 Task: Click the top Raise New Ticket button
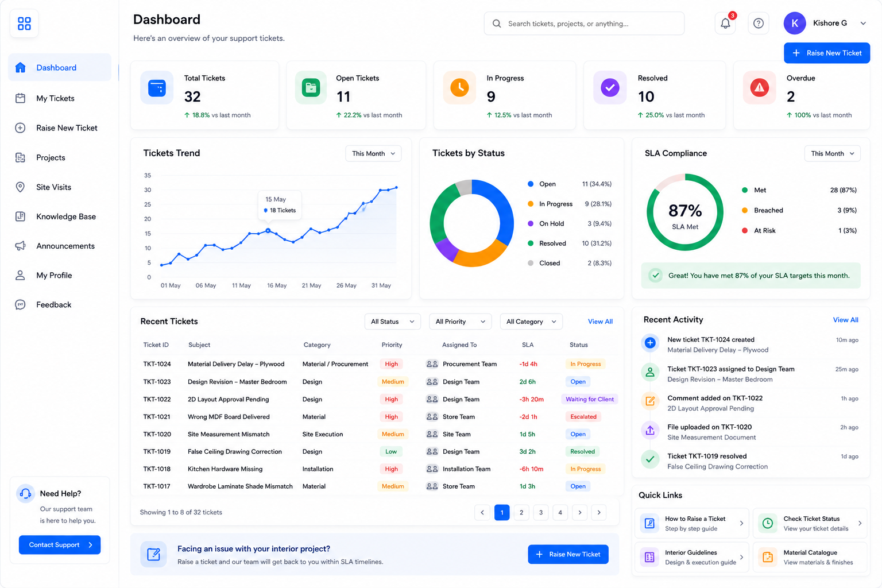[x=827, y=53]
